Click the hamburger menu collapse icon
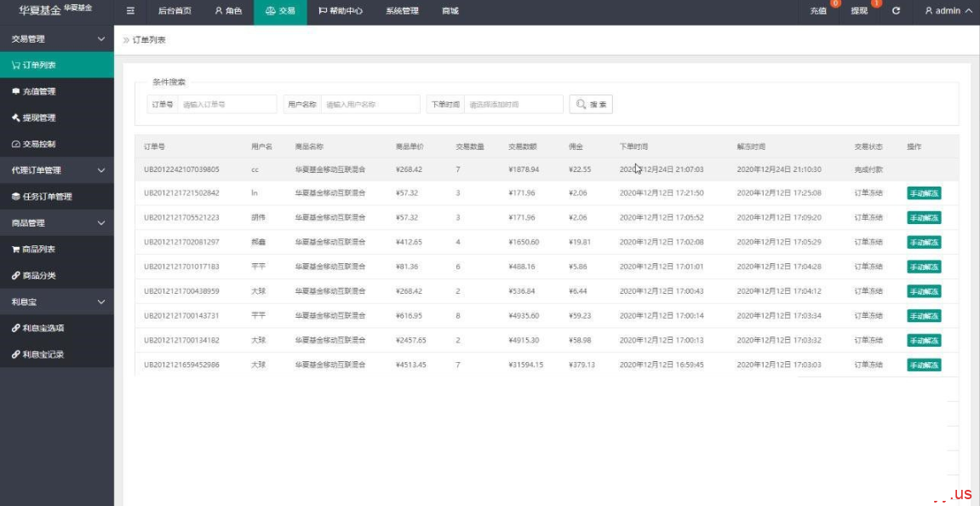 click(130, 11)
